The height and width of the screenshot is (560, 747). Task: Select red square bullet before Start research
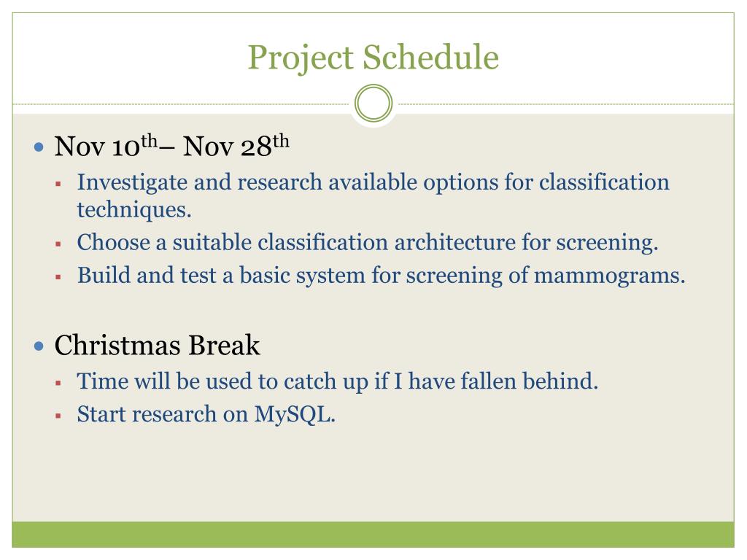(x=58, y=416)
